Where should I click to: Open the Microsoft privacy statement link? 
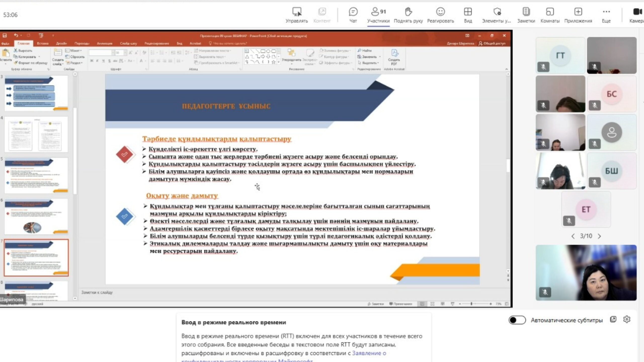click(x=369, y=353)
